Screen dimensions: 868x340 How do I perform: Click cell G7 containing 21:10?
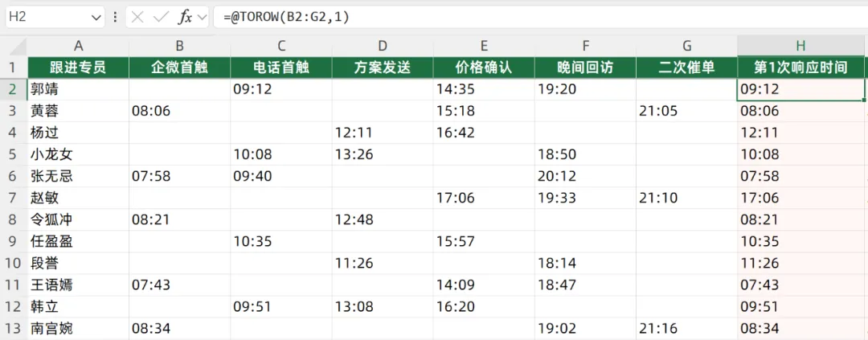click(686, 198)
